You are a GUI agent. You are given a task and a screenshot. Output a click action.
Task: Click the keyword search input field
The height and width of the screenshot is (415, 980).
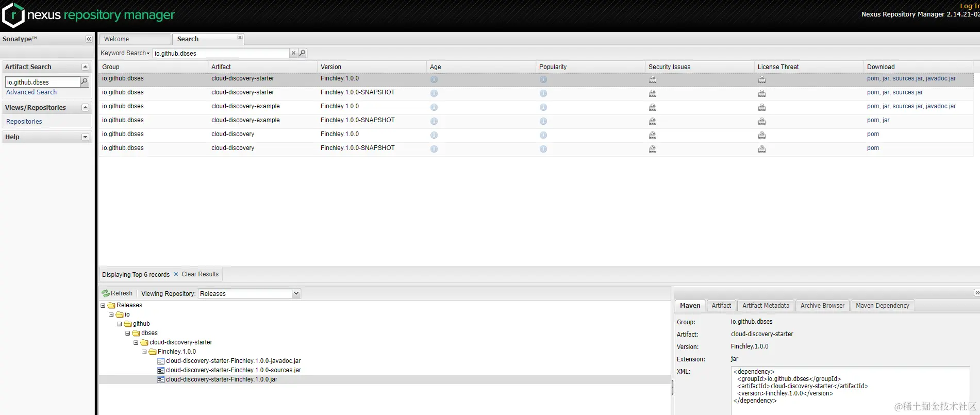221,53
